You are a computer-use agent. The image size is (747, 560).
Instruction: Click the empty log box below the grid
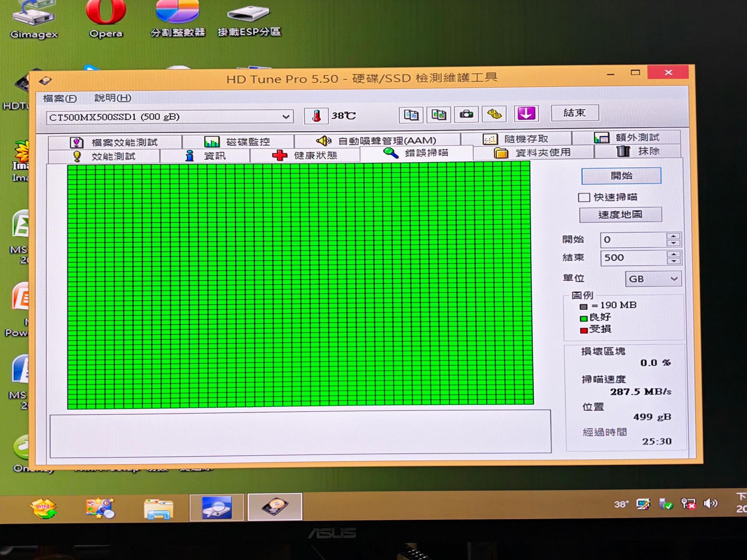301,433
